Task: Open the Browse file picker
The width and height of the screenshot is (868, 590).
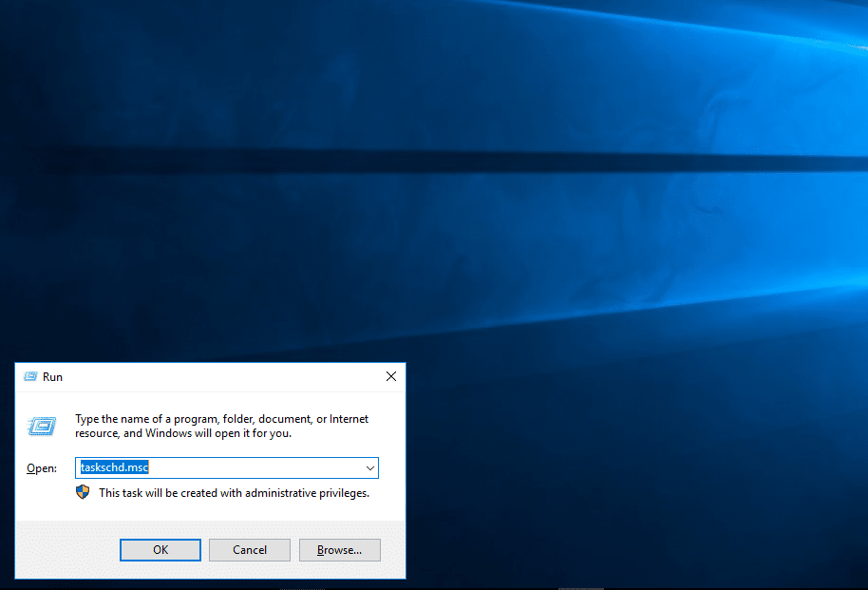Action: coord(339,549)
